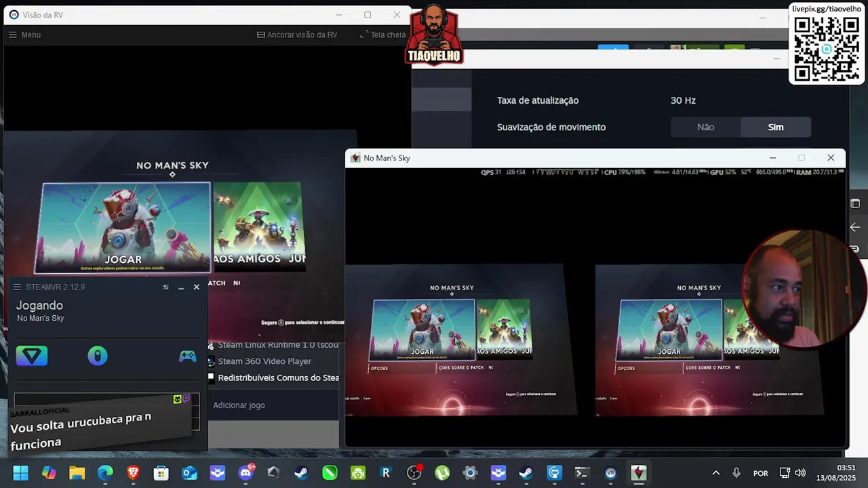
Task: Launch Microsoft Edge from taskbar
Action: tap(105, 473)
